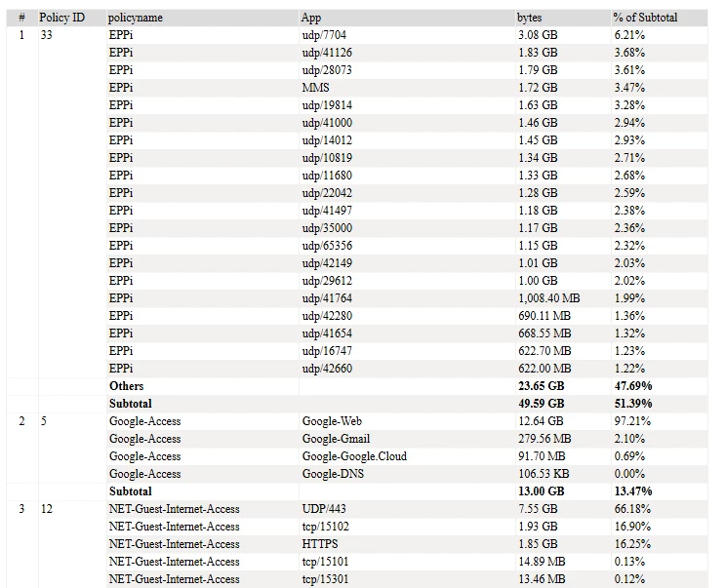Click the Policy ID column header
The width and height of the screenshot is (725, 588).
61,18
